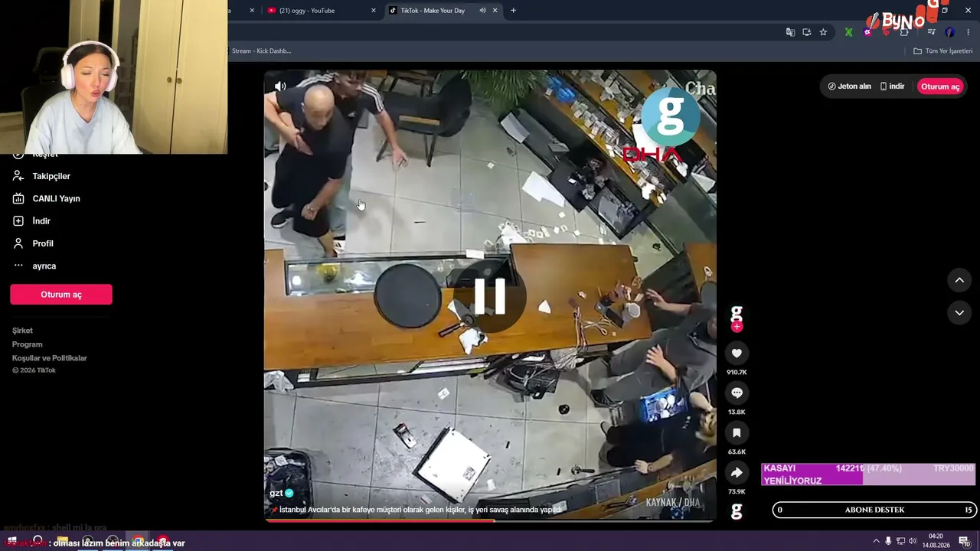
Task: Click the purple extension icon
Action: tap(867, 32)
